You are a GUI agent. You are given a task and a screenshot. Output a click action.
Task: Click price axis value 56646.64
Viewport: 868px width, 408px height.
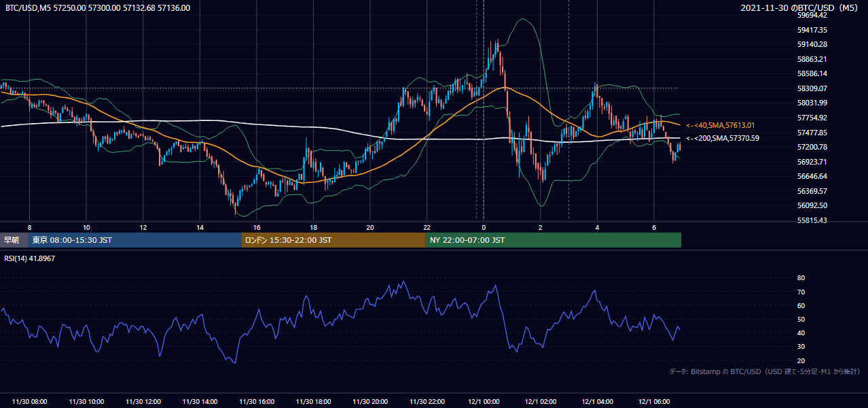[x=812, y=176]
